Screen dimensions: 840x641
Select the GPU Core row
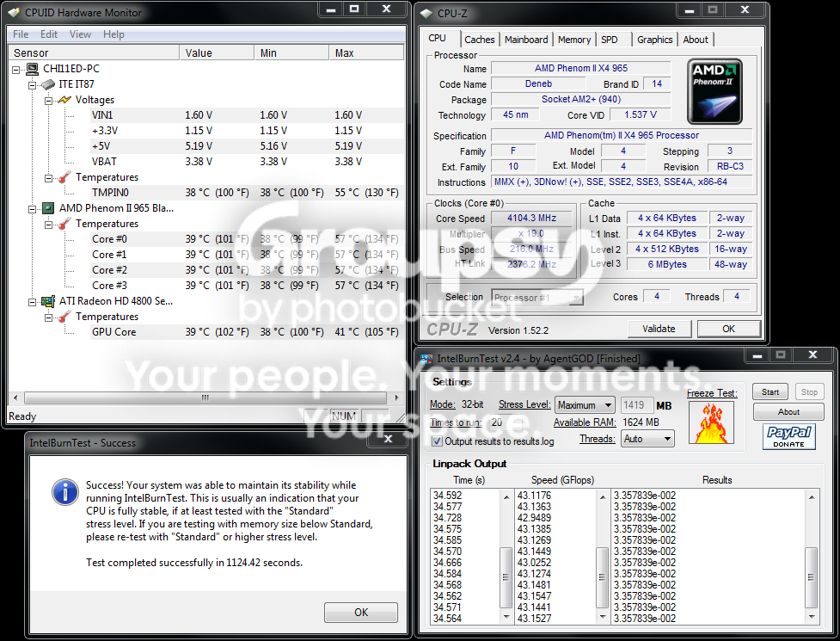[x=246, y=332]
